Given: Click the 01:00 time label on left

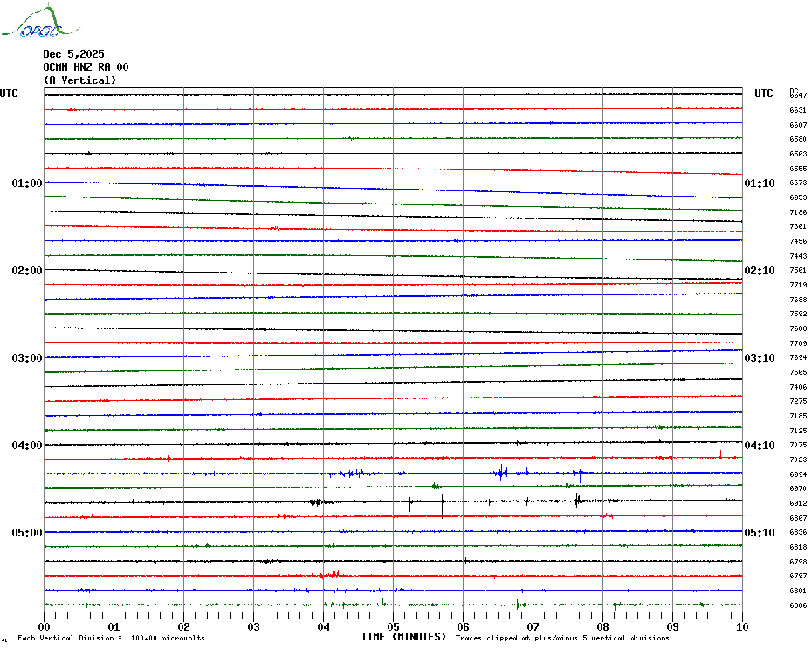Looking at the screenshot, I should point(27,183).
